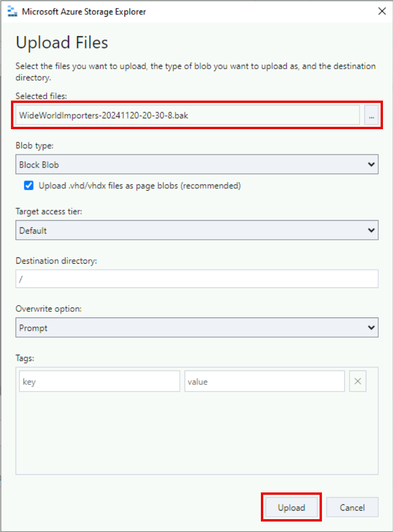Click the chevron arrow on the Target access tier box
The height and width of the screenshot is (532, 393).
pos(372,230)
